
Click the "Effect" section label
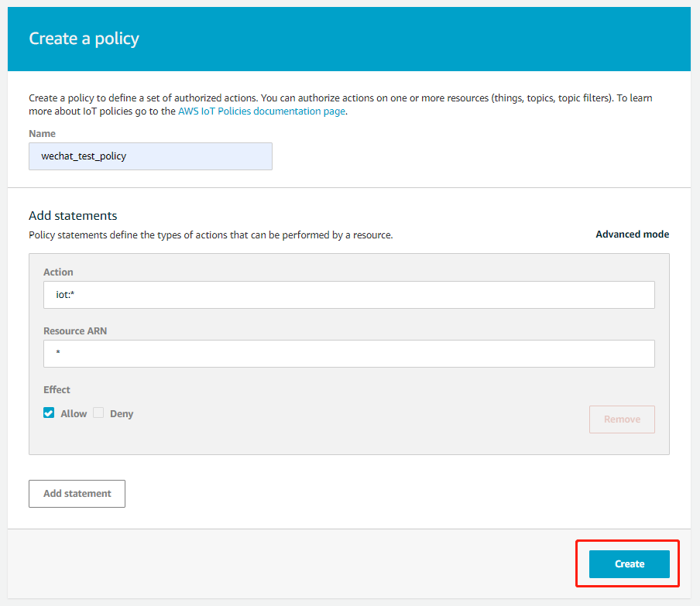coord(57,390)
